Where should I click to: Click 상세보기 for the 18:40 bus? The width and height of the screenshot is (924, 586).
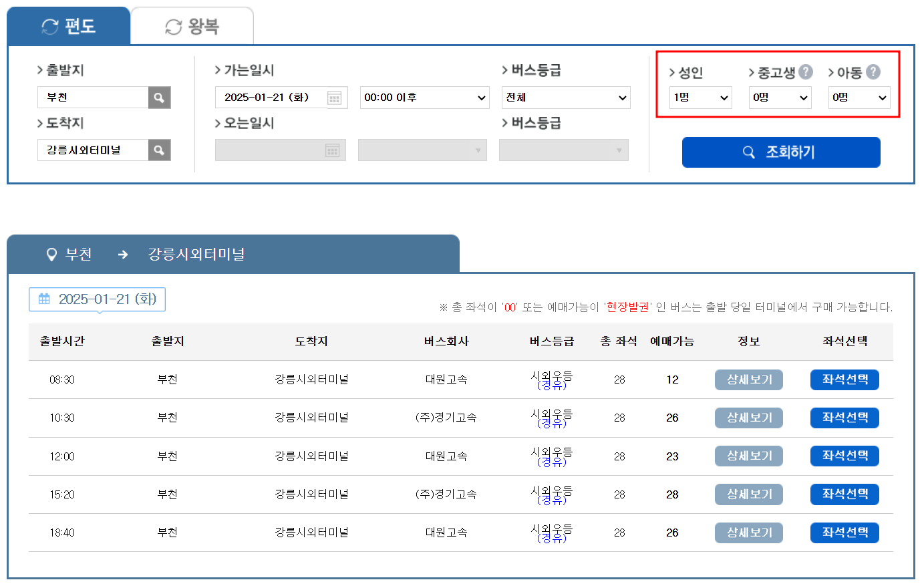[x=749, y=533]
